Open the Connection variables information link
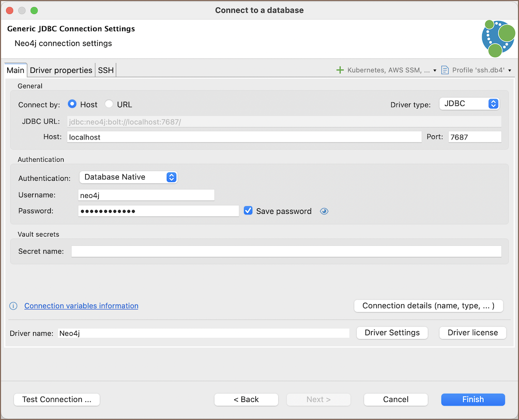 81,306
